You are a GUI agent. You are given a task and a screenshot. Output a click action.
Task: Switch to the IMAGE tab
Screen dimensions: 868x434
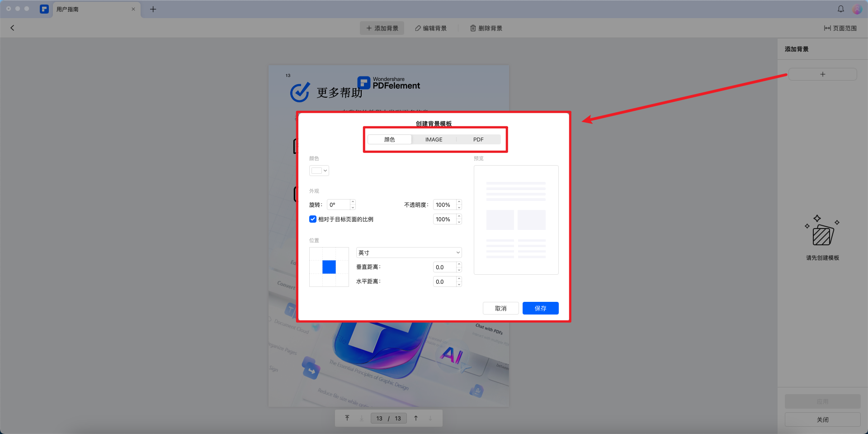click(x=434, y=139)
